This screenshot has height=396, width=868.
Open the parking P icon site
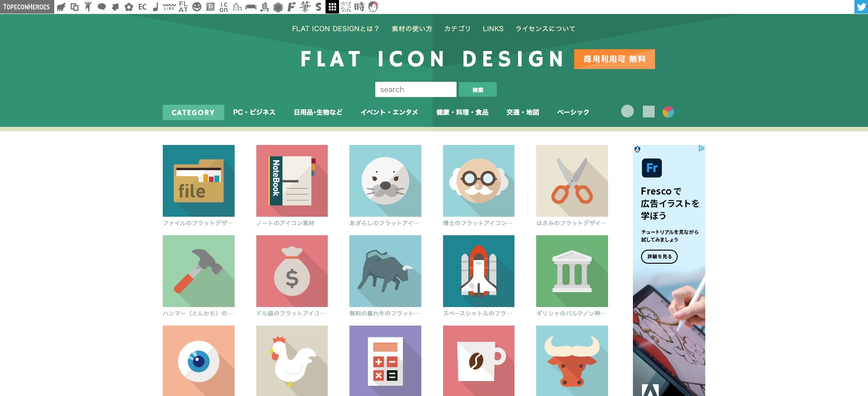tap(210, 7)
